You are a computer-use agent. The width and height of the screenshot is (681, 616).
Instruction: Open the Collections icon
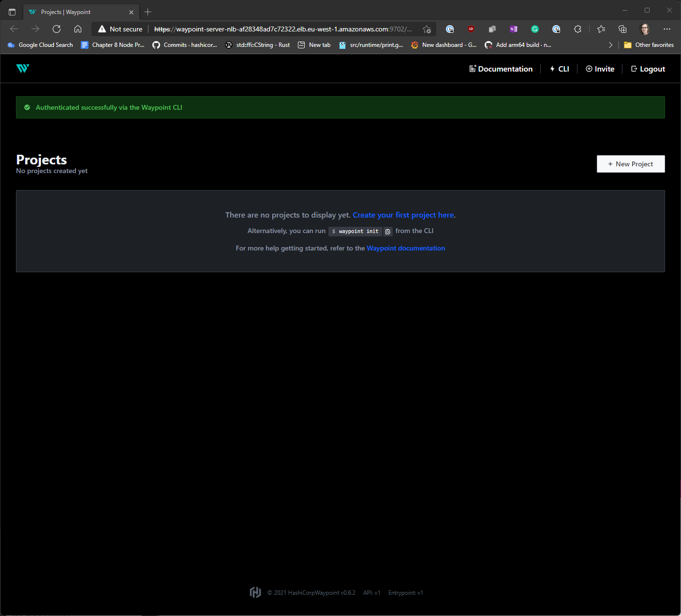coord(622,29)
